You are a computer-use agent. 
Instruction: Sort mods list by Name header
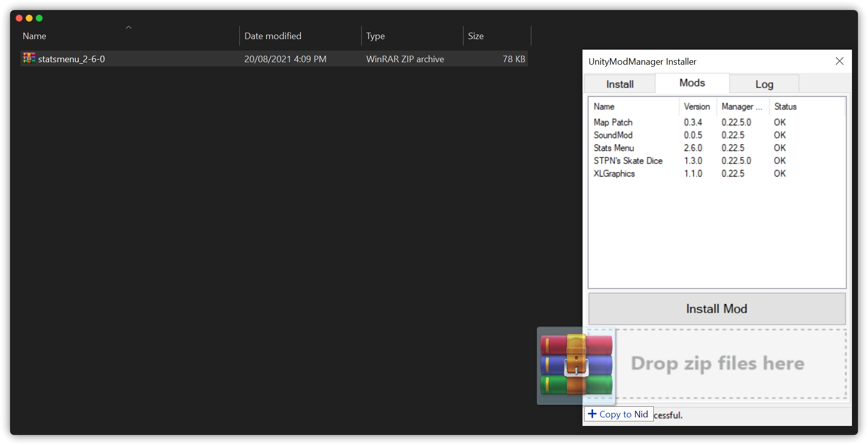click(604, 106)
